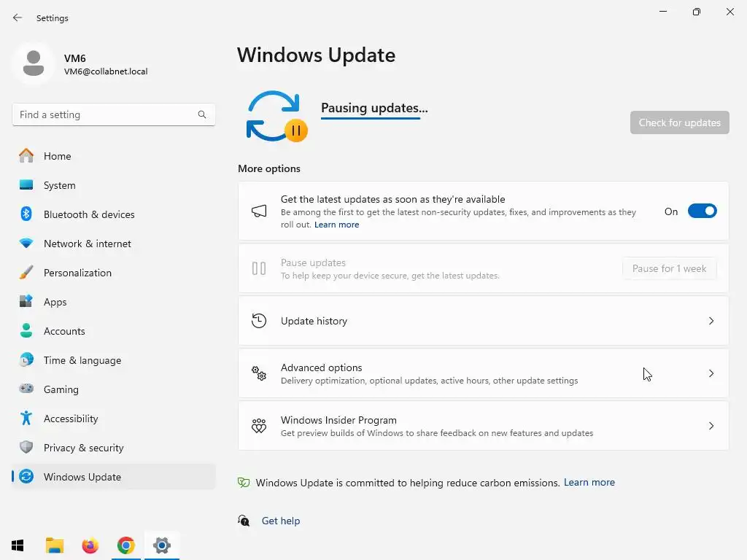This screenshot has width=747, height=560.
Task: Click the search magnifier icon
Action: (202, 114)
